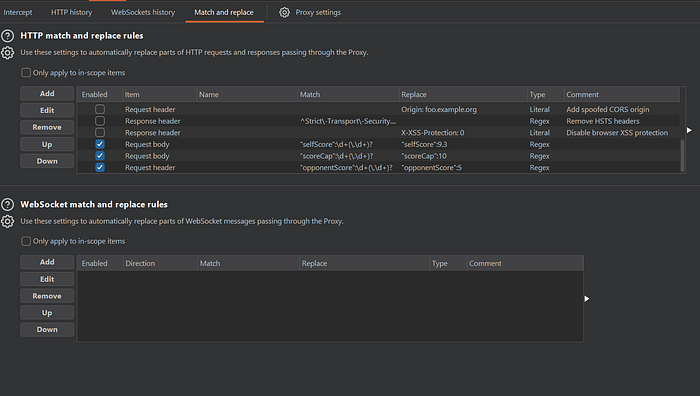Edit the selected WebSocket rule
Viewport: 700px width, 396px height.
coord(47,279)
